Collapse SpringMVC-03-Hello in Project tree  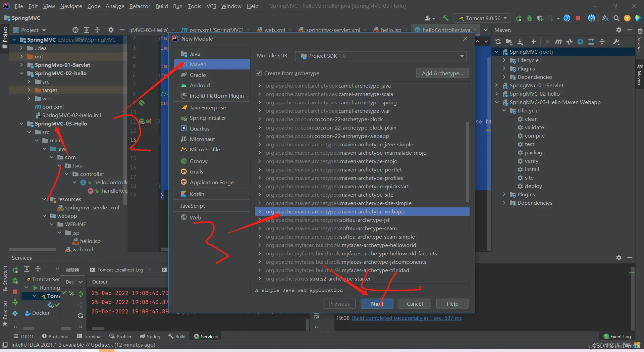pyautogui.click(x=21, y=123)
